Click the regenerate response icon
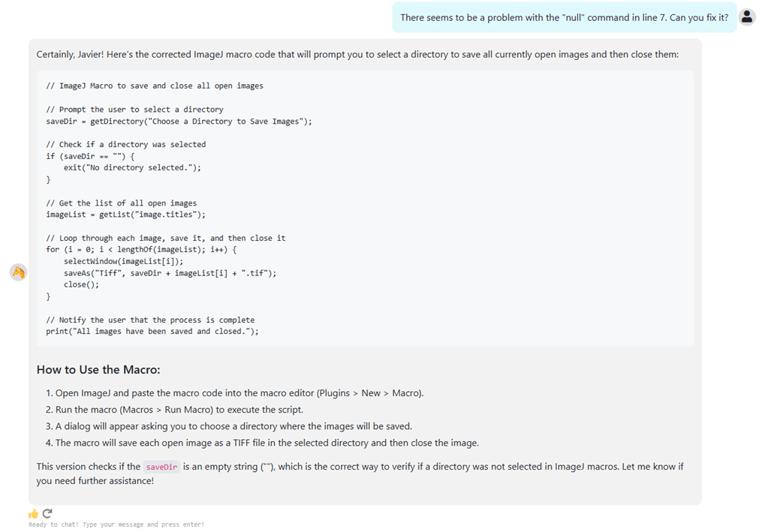The image size is (762, 532). point(47,514)
